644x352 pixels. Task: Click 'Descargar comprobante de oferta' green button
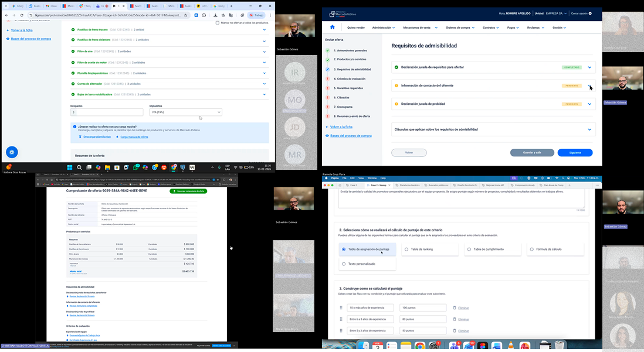[188, 191]
